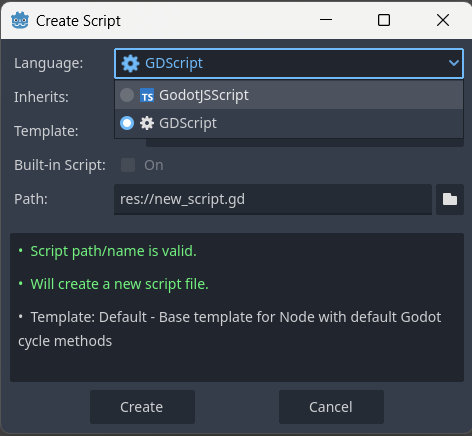
Task: Click 'Will create a new script file.' message
Action: [119, 284]
